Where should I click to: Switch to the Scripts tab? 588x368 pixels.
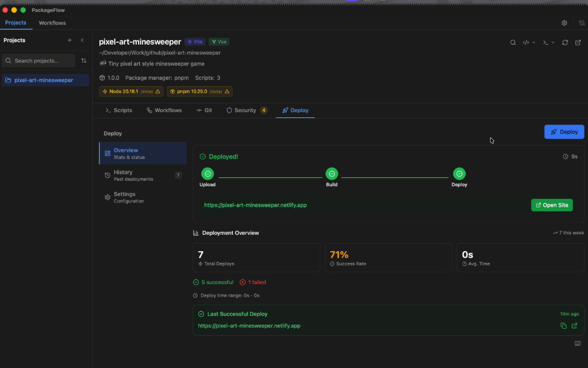119,110
